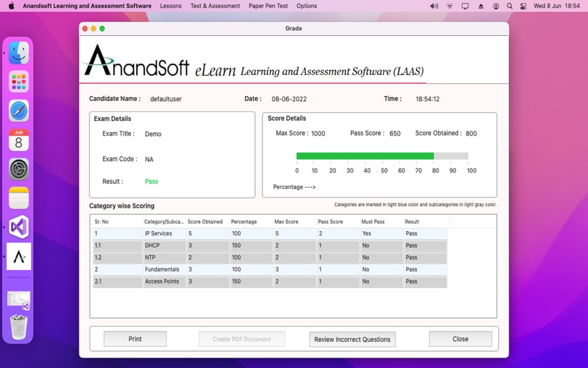588x368 pixels.
Task: Click the green Pass result text
Action: pos(152,182)
